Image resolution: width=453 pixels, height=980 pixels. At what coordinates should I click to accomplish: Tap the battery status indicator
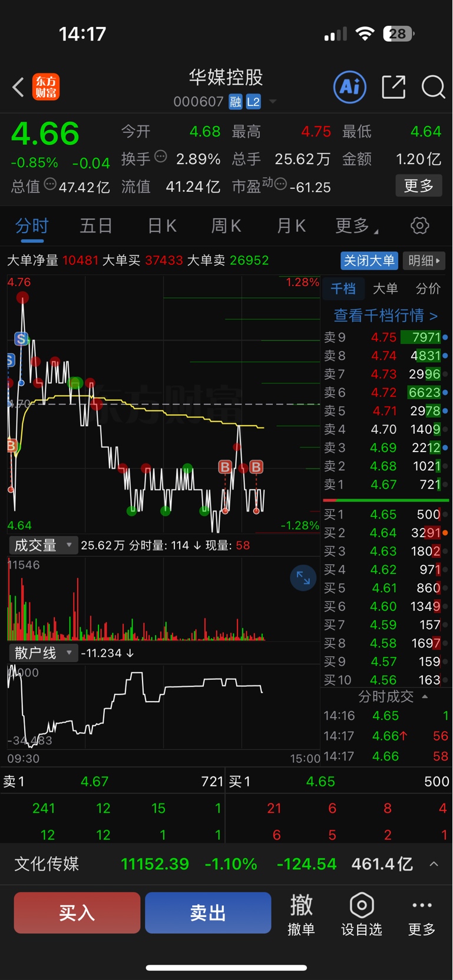pyautogui.click(x=399, y=34)
